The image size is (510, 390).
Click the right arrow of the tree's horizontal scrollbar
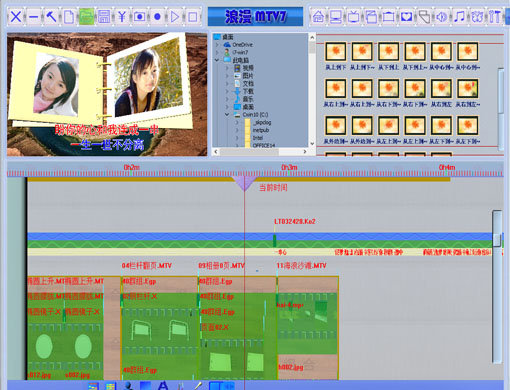[305, 152]
